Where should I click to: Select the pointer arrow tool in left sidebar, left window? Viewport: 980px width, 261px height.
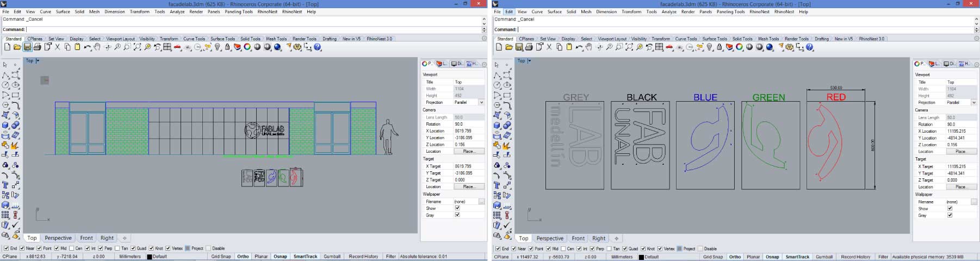click(5, 65)
